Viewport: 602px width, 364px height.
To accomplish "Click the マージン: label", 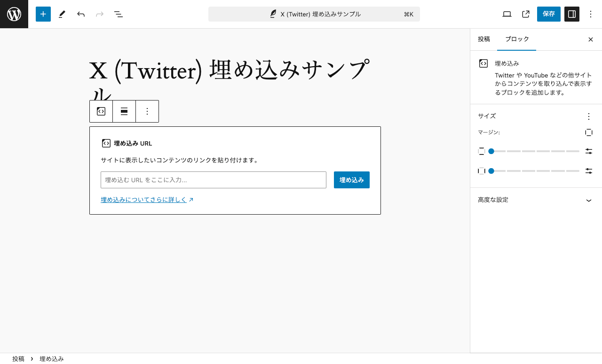I will [489, 132].
